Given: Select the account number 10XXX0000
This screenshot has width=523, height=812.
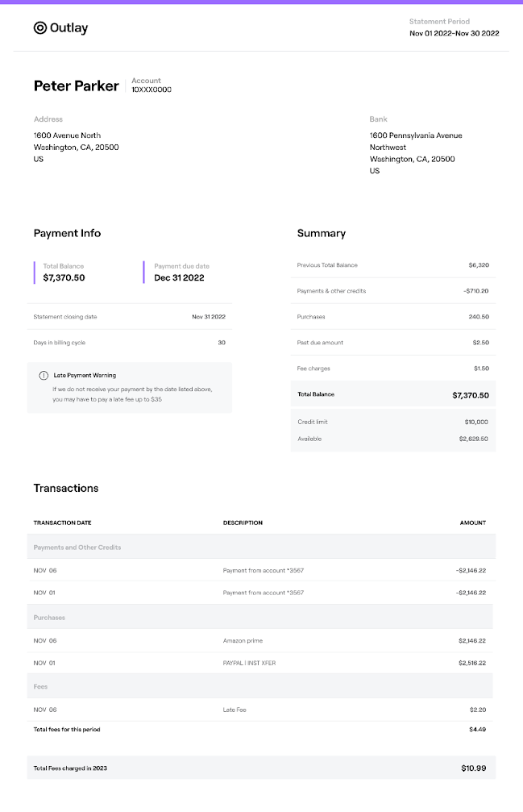Looking at the screenshot, I should coord(152,90).
